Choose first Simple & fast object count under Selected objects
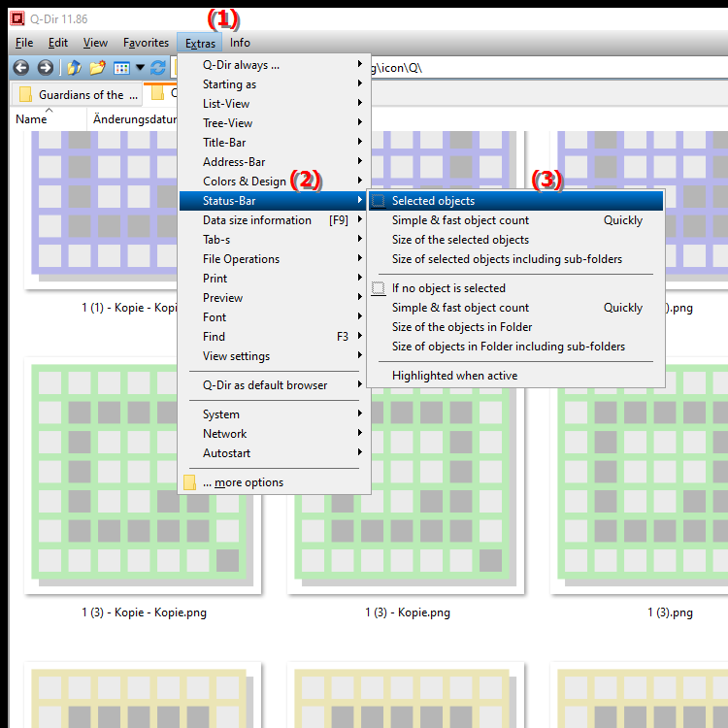Viewport: 728px width, 728px height. coord(515,220)
